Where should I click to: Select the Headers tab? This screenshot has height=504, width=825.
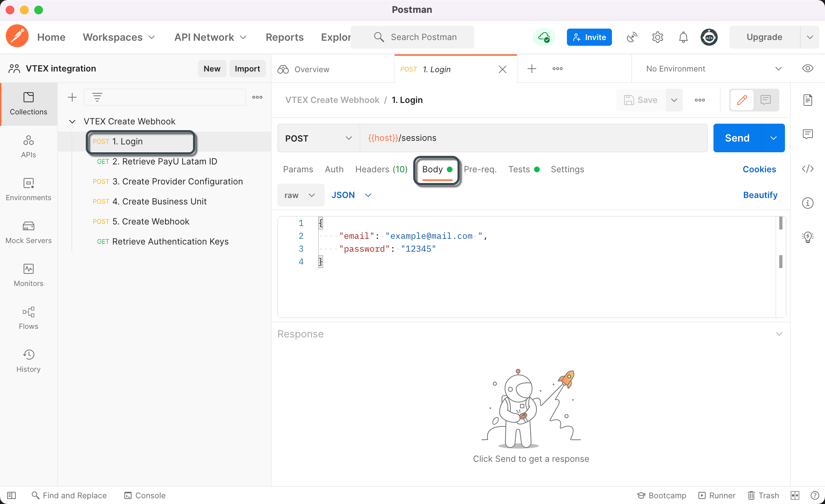pyautogui.click(x=382, y=169)
